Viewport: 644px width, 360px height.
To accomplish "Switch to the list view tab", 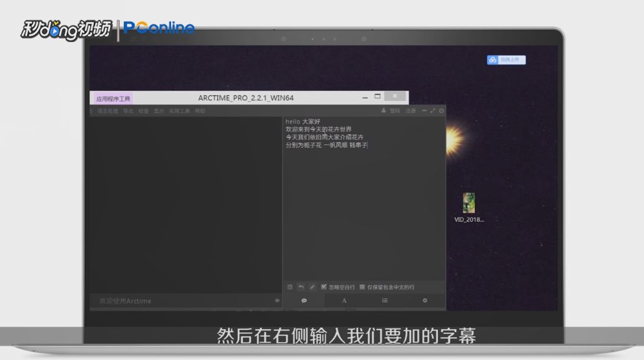I will click(384, 300).
